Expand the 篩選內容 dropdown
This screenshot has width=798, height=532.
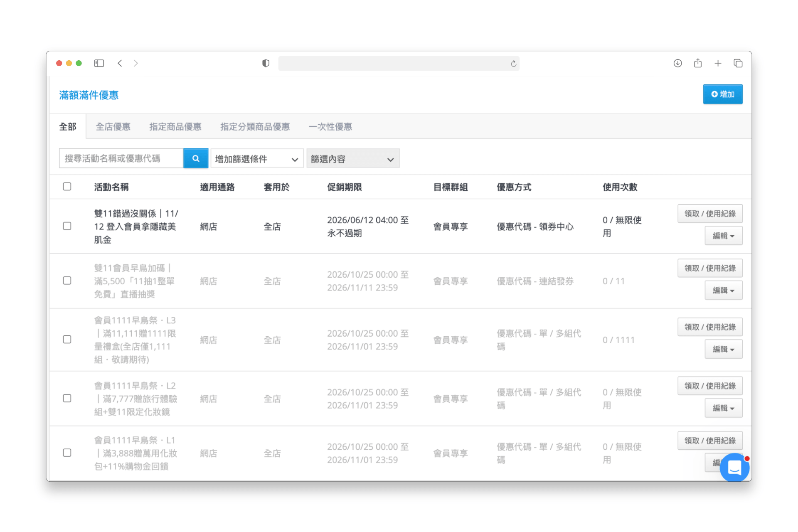(x=353, y=158)
